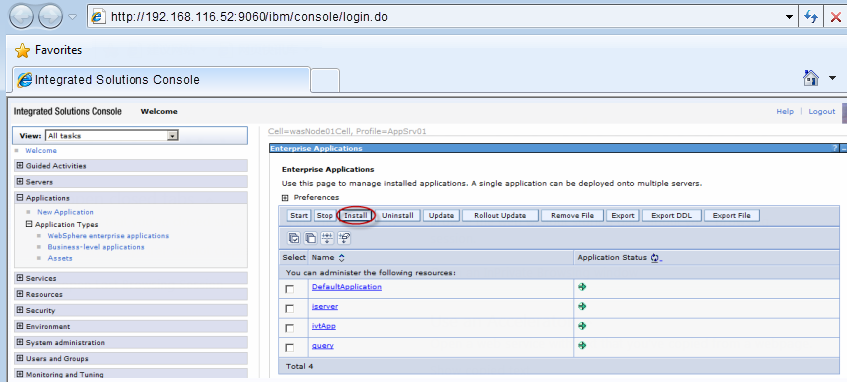The width and height of the screenshot is (847, 382).
Task: Refresh Application Status via the refresh icon
Action: (656, 258)
